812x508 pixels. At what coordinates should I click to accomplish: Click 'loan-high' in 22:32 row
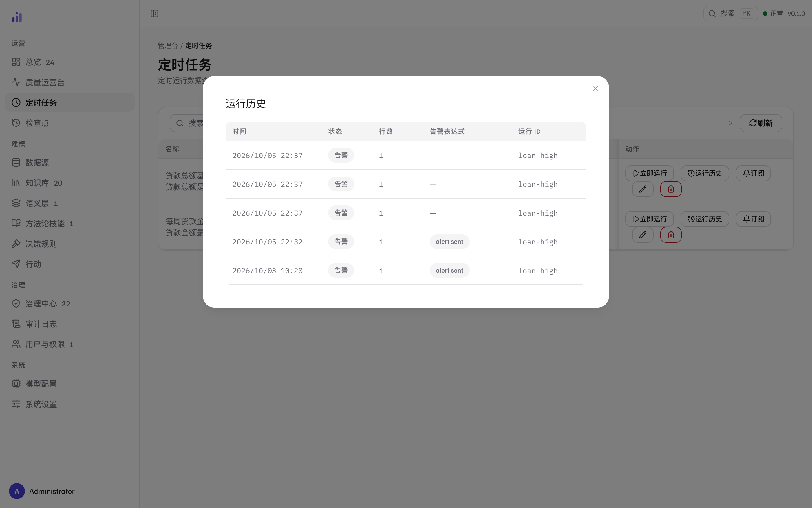pyautogui.click(x=538, y=242)
